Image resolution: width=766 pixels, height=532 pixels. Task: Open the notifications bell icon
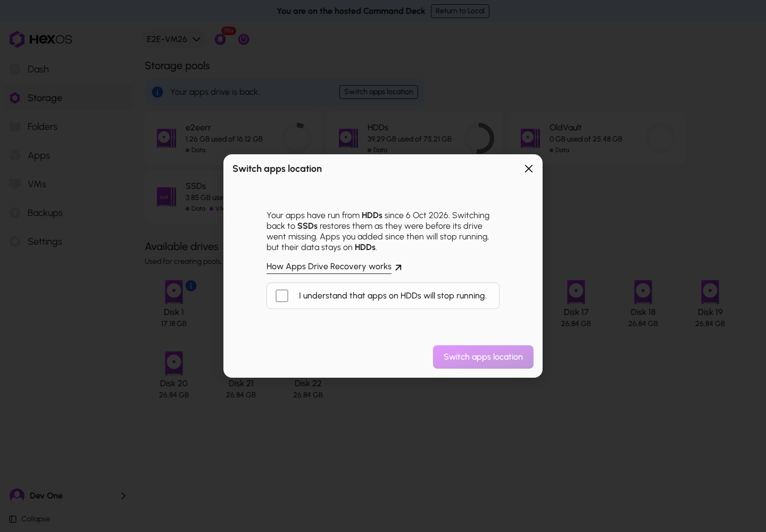pos(220,39)
